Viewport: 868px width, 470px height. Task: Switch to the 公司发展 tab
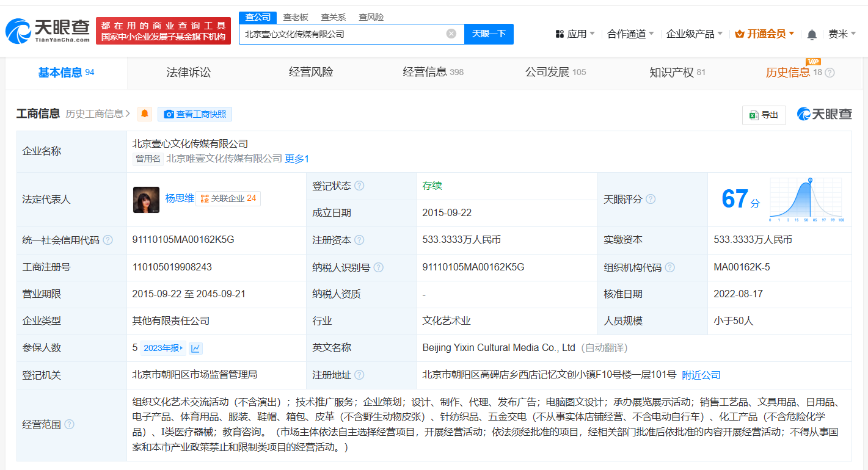click(x=555, y=73)
